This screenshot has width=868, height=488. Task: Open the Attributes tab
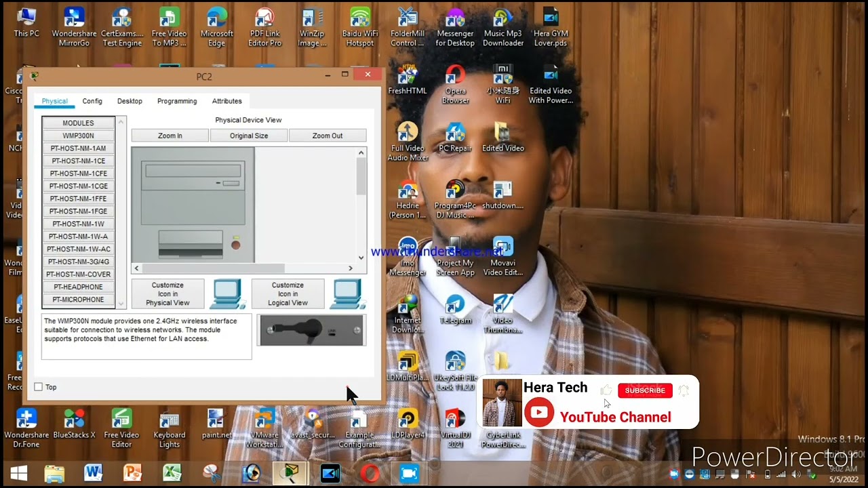click(x=226, y=101)
